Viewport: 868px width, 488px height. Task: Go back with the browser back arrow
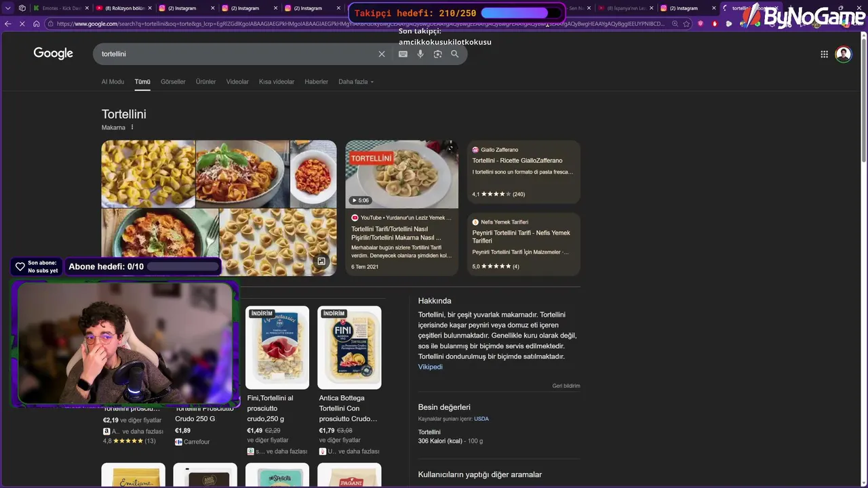[x=7, y=24]
